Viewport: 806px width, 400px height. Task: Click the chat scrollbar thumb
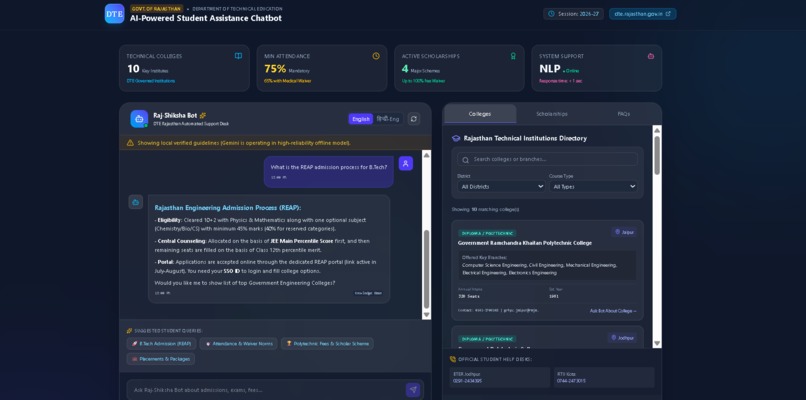pyautogui.click(x=426, y=269)
